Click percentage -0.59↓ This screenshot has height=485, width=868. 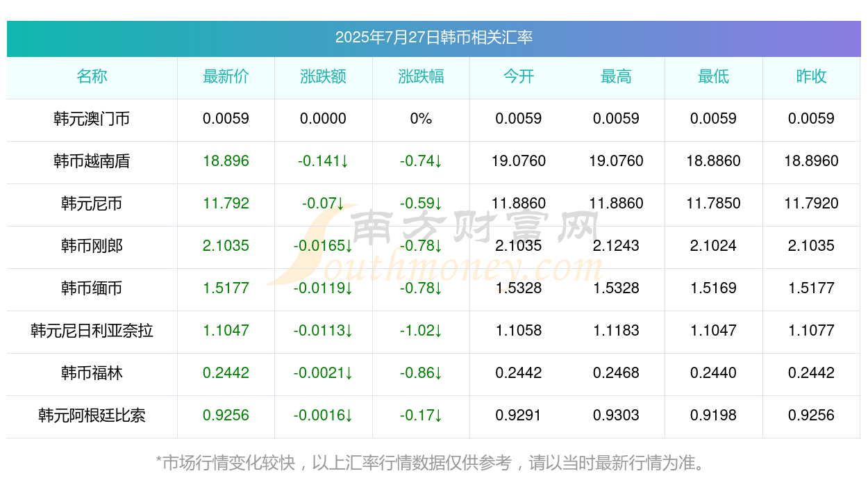(x=421, y=204)
